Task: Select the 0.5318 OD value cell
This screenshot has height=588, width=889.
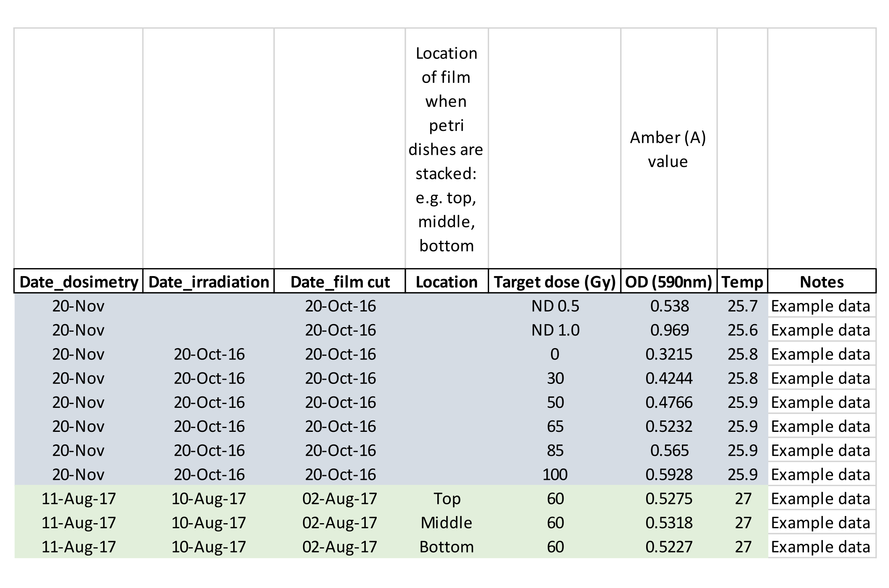Action: click(x=669, y=523)
